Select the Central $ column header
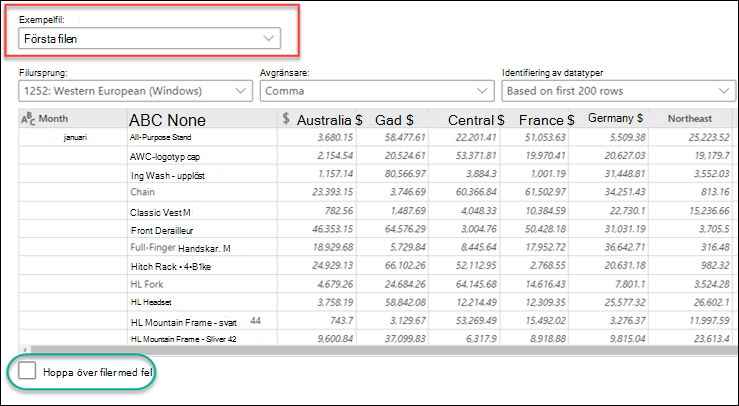The width and height of the screenshot is (739, 406). (464, 119)
